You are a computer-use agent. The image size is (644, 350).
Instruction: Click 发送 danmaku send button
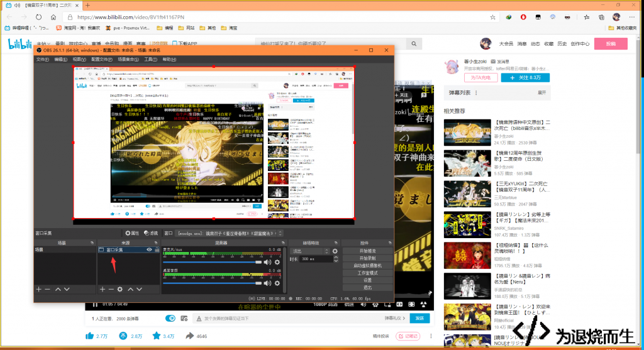click(x=419, y=319)
